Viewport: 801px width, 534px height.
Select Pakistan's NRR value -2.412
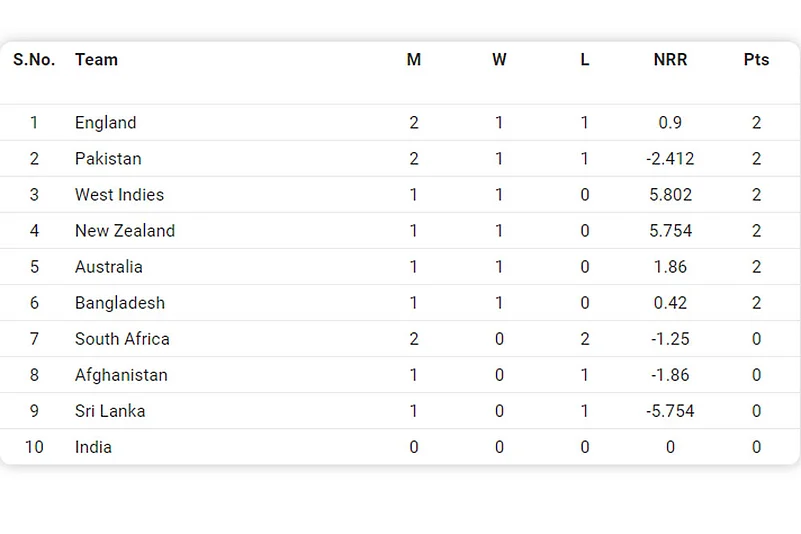pyautogui.click(x=670, y=159)
